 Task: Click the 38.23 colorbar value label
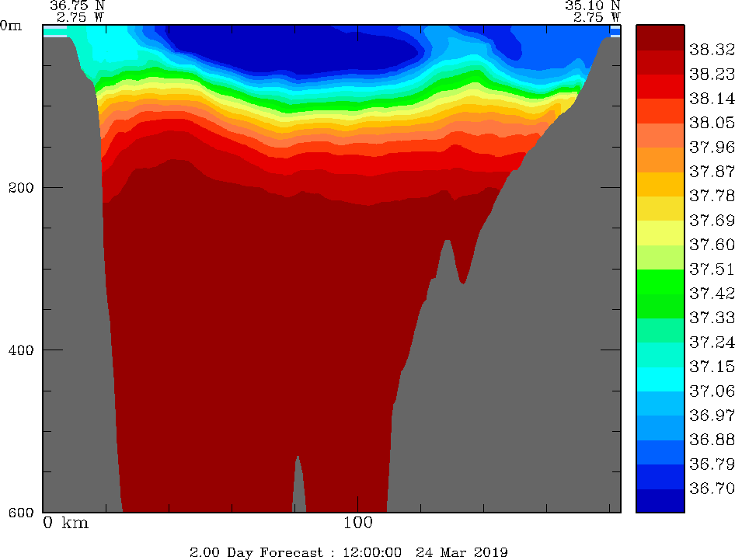(712, 74)
